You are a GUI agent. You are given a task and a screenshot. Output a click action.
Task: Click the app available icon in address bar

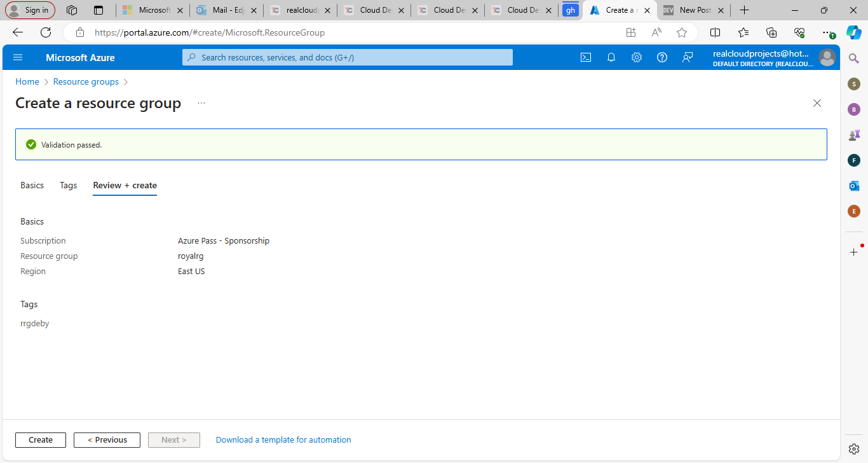click(631, 32)
